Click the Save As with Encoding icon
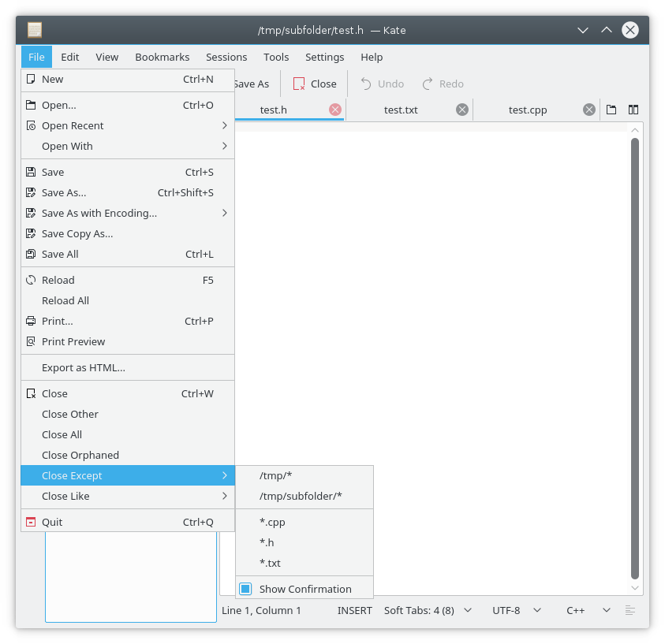The height and width of the screenshot is (644, 665). 31,213
